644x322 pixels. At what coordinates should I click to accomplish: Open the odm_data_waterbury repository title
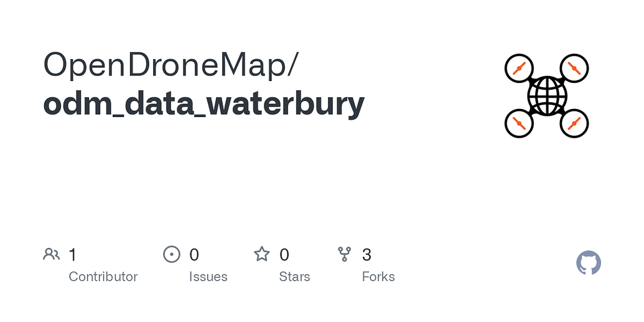pyautogui.click(x=203, y=103)
